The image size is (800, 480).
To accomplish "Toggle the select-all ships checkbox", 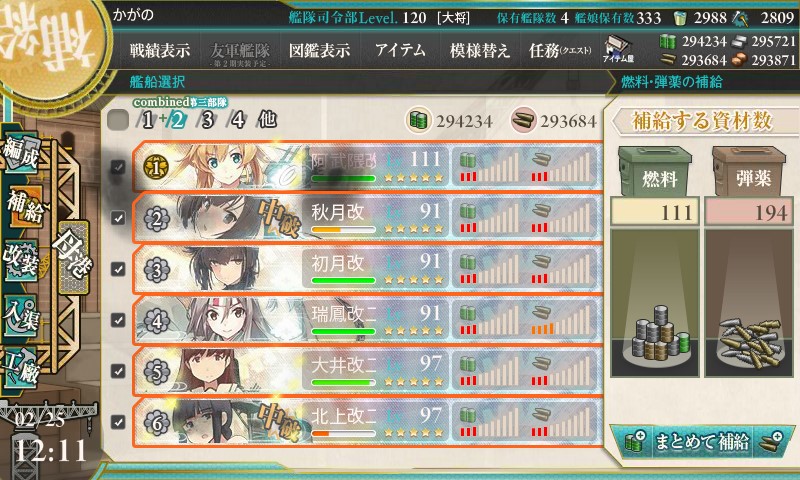I will tap(118, 120).
